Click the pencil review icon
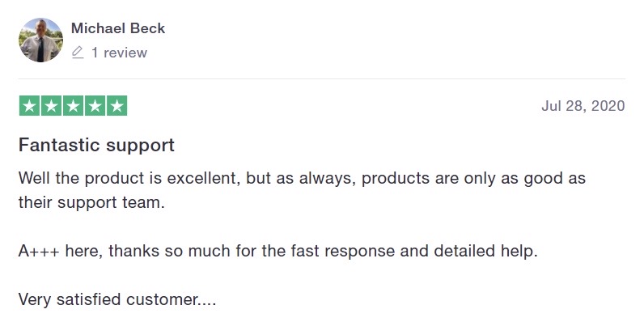The height and width of the screenshot is (322, 644). pos(78,53)
